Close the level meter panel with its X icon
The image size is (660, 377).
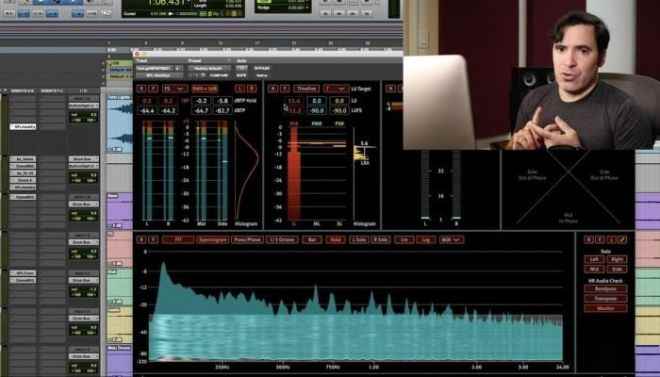pos(141,89)
